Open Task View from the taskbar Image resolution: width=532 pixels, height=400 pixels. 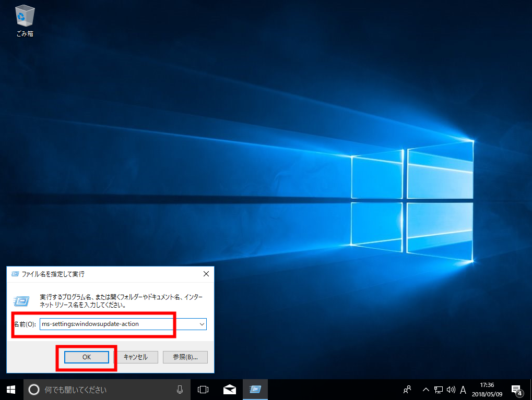pos(203,390)
